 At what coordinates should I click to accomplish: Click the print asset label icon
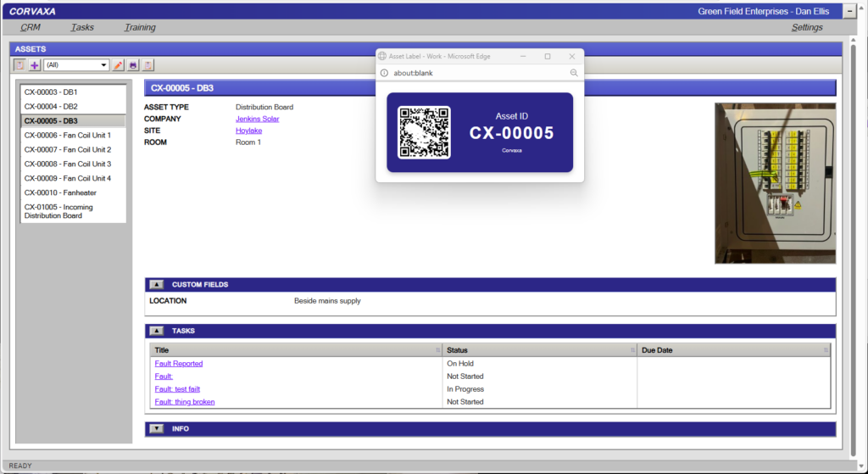click(133, 65)
